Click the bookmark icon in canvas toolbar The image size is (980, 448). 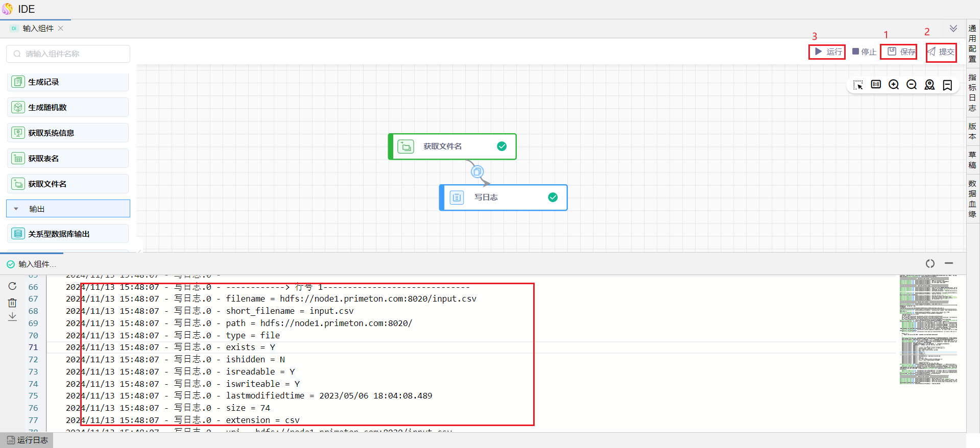click(947, 85)
